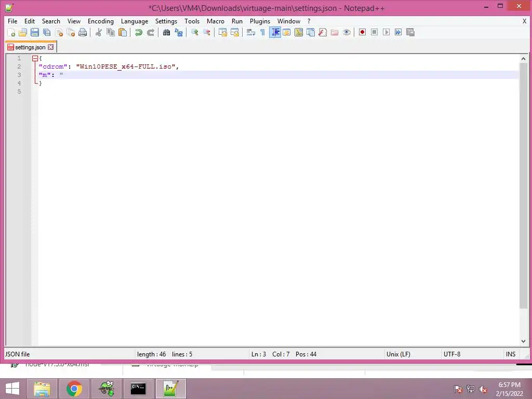The width and height of the screenshot is (532, 399).
Task: Save the recorded macro icon
Action: click(x=410, y=32)
